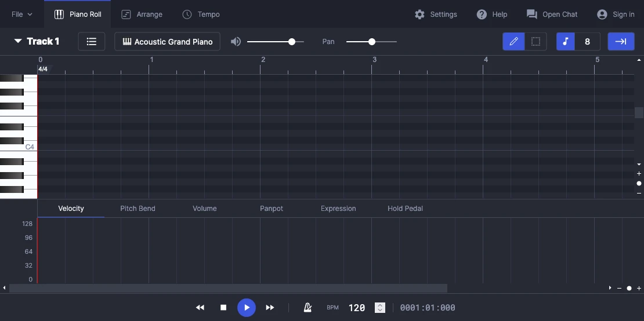
Task: Click velocity scale label 64
Action: [x=28, y=251]
